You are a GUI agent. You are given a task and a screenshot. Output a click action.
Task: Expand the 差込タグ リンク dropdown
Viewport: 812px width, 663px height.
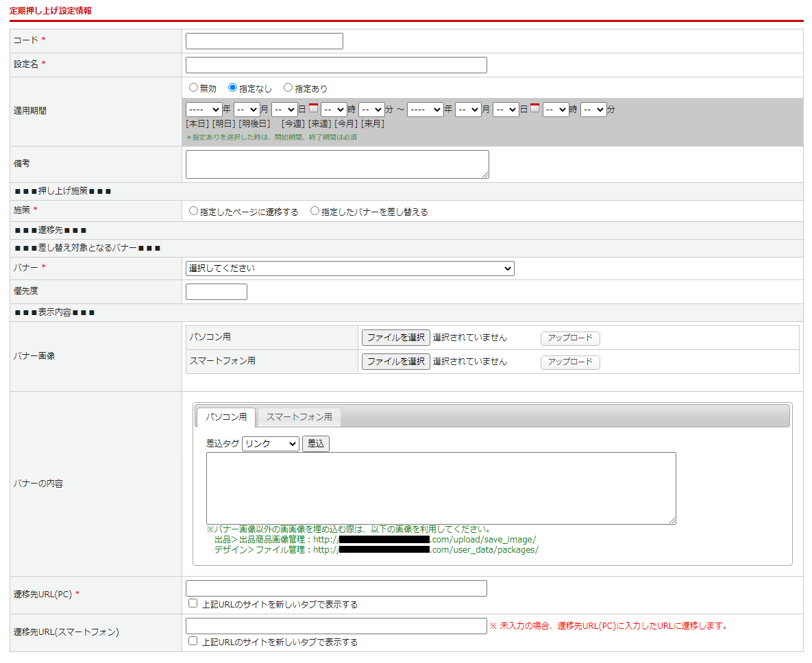coord(271,444)
